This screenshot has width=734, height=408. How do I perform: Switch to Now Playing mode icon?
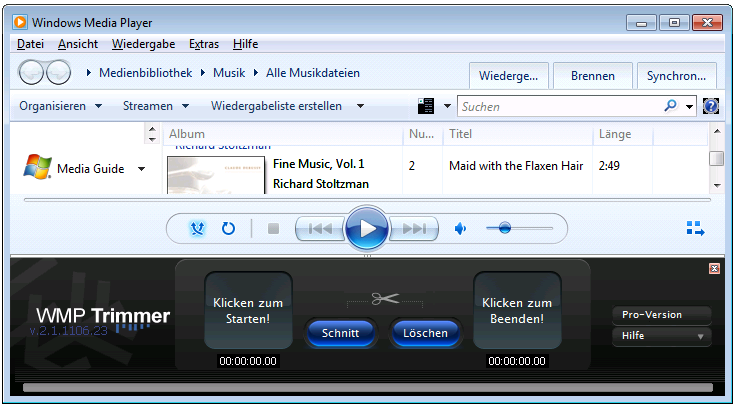[695, 228]
